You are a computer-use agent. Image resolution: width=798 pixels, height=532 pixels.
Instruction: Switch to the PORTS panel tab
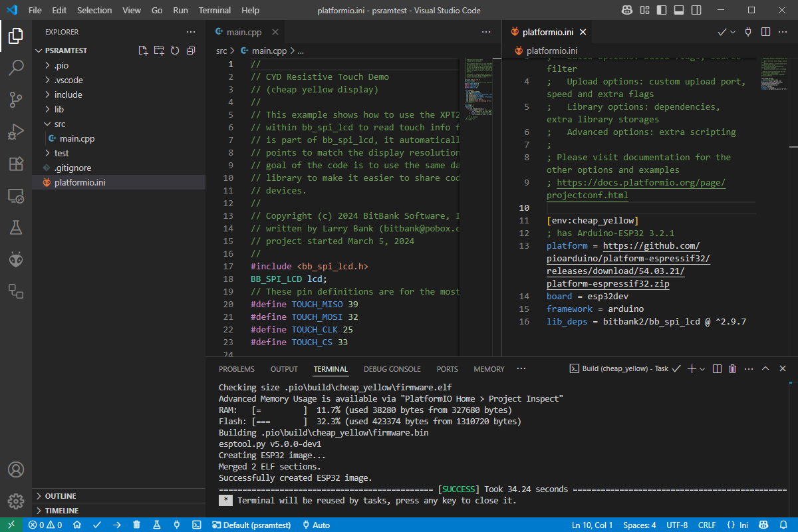click(448, 369)
